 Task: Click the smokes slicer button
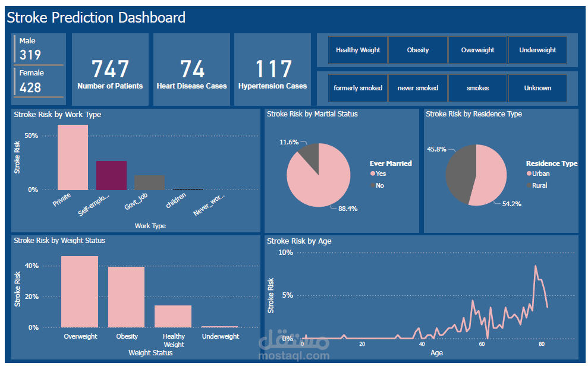tap(478, 88)
